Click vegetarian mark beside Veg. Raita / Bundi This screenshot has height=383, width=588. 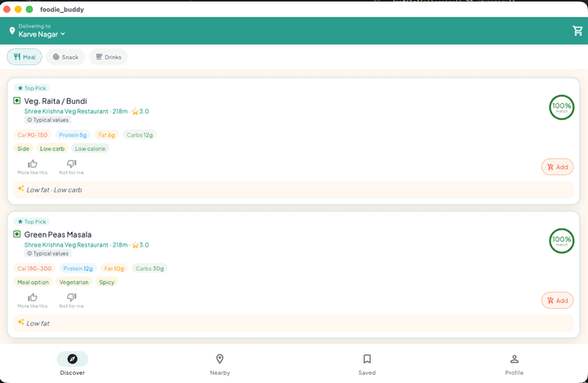pos(17,100)
